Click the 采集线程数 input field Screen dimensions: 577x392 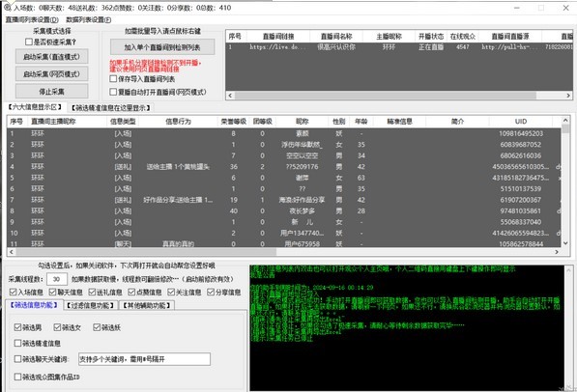57,279
